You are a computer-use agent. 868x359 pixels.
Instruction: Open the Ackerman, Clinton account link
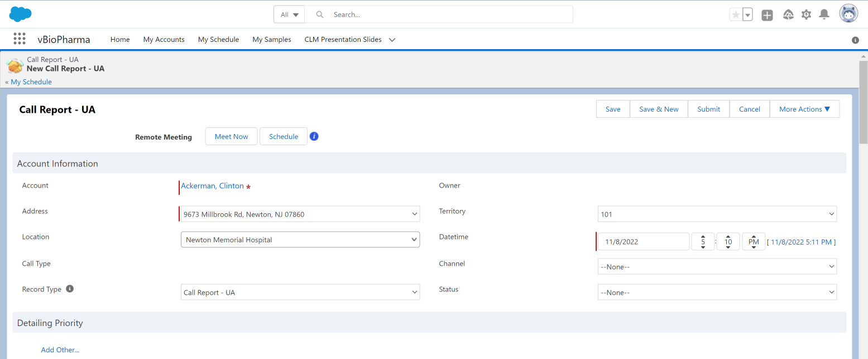(x=212, y=186)
